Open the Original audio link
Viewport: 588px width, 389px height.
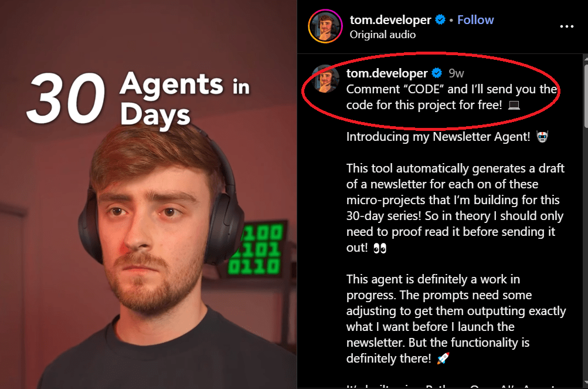[382, 35]
